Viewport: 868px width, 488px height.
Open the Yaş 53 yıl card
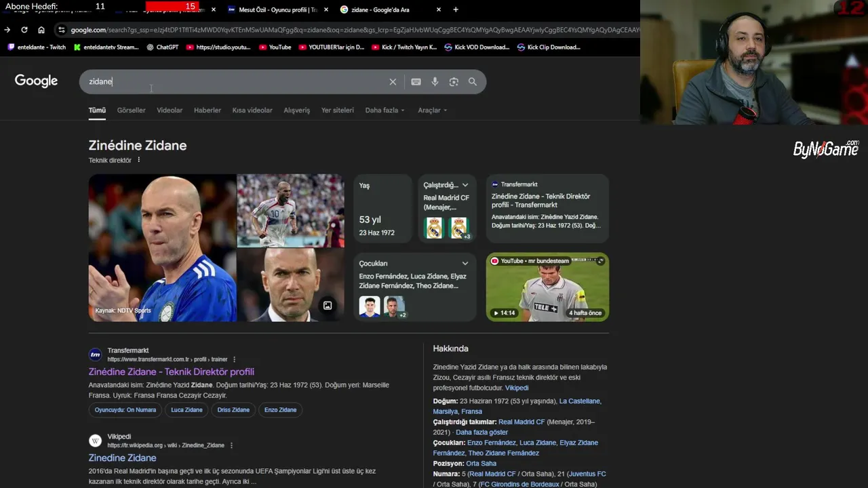point(382,208)
